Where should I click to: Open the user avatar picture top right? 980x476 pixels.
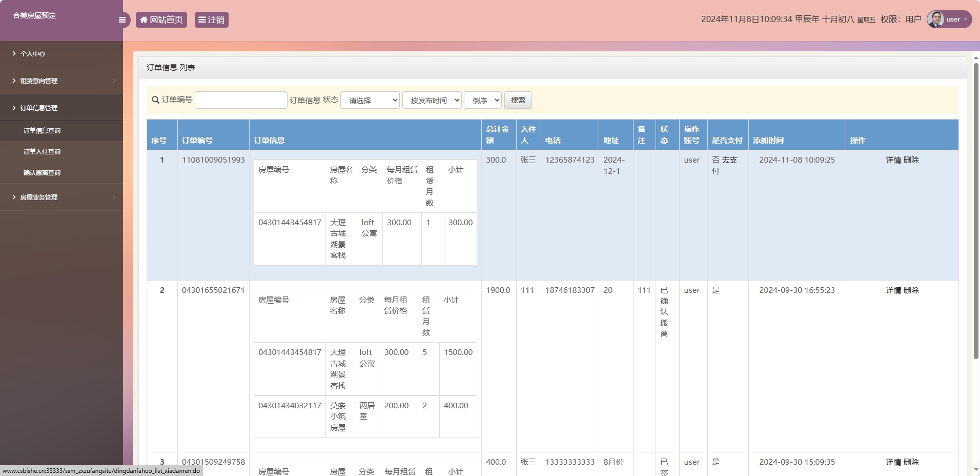pos(936,19)
